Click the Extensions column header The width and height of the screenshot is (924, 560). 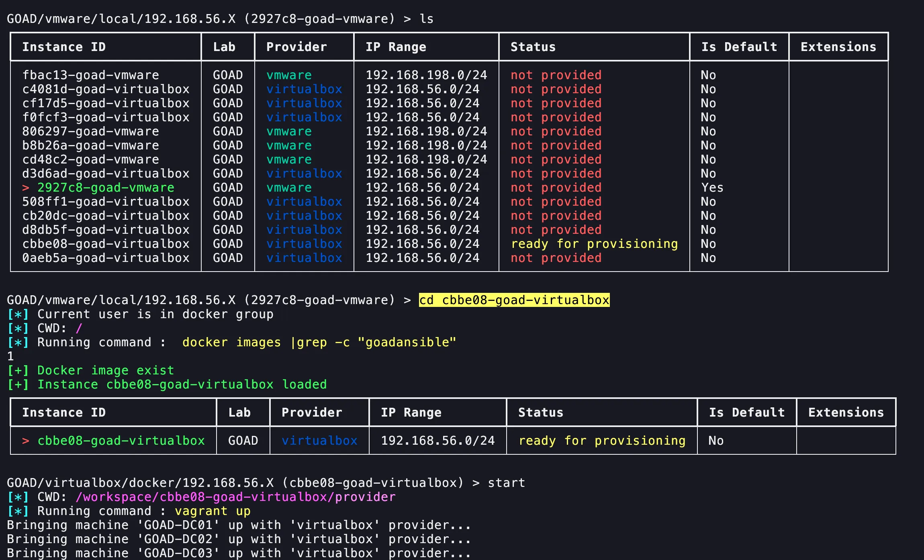[x=838, y=47]
